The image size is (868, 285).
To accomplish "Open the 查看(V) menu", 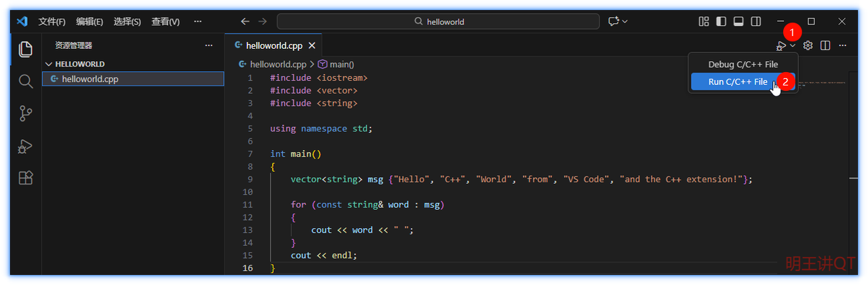I will pos(165,21).
